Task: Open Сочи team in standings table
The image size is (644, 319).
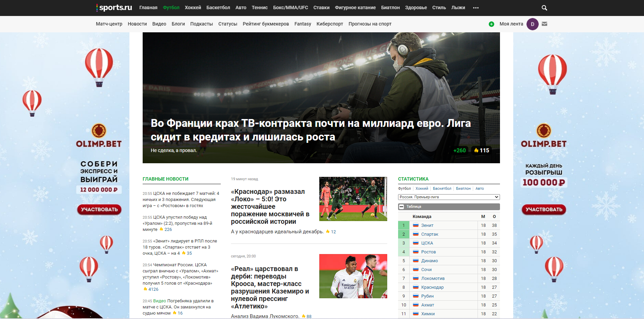Action: pos(426,270)
